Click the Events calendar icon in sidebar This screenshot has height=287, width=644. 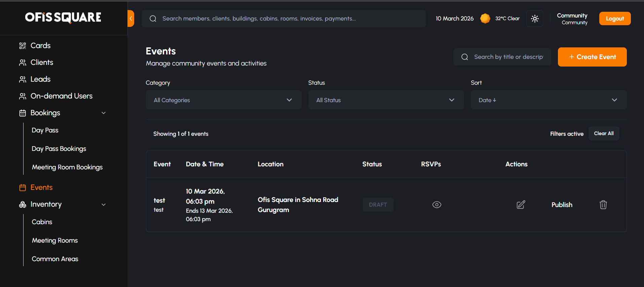(23, 188)
